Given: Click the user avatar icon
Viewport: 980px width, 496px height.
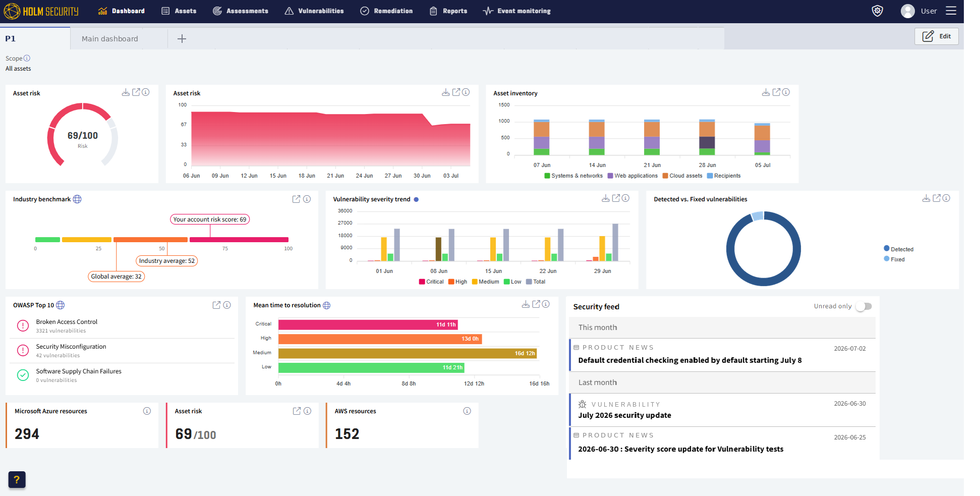Looking at the screenshot, I should (x=908, y=11).
